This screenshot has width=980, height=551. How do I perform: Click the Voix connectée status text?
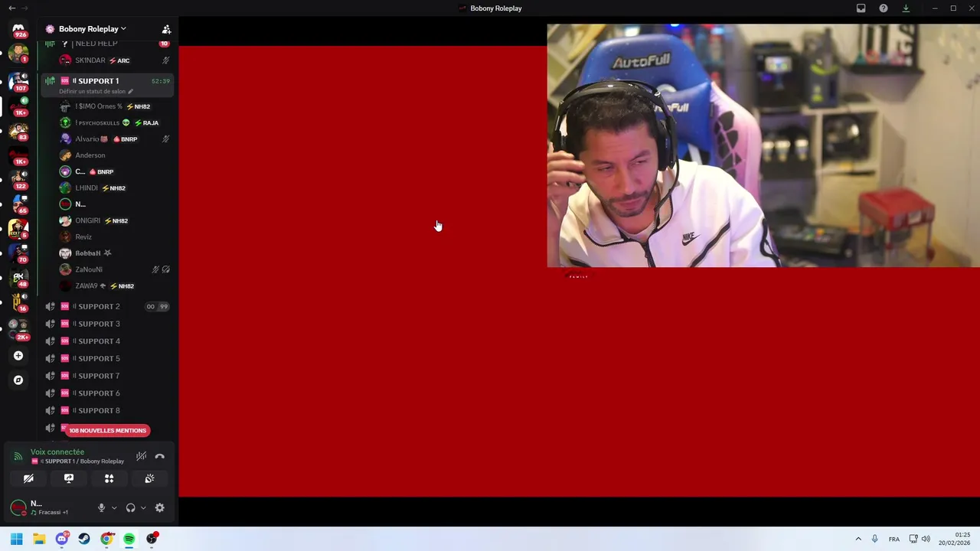click(57, 452)
